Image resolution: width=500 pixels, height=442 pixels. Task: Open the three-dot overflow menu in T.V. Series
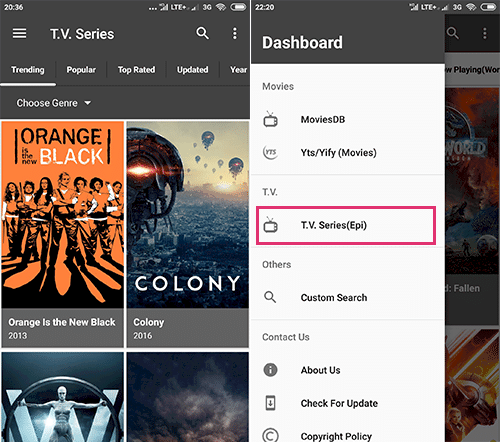[235, 33]
